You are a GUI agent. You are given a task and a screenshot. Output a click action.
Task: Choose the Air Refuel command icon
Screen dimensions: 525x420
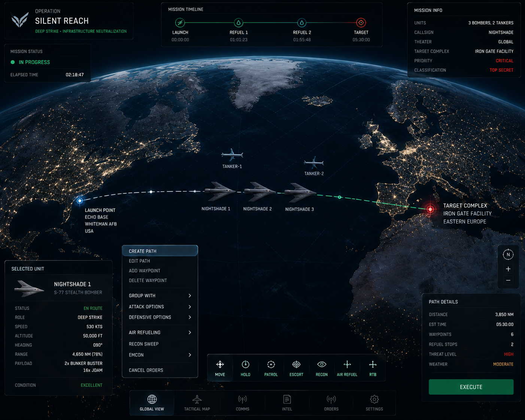click(x=347, y=364)
